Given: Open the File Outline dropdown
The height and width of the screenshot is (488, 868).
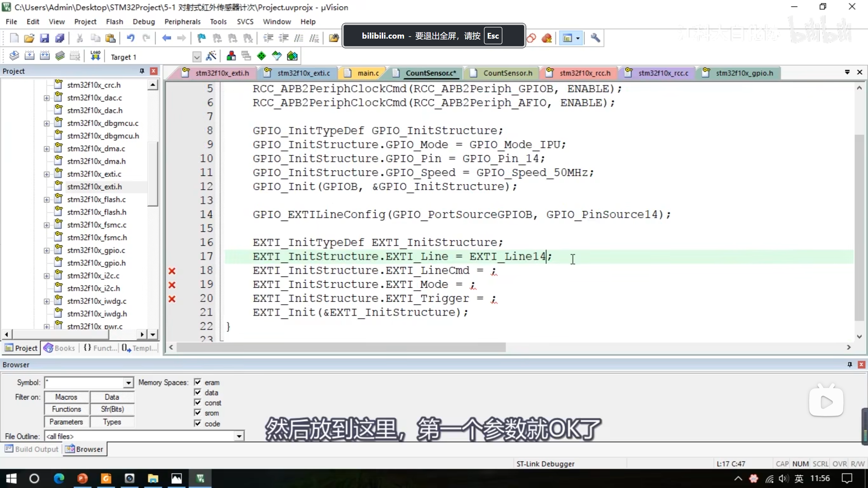Looking at the screenshot, I should (x=239, y=436).
